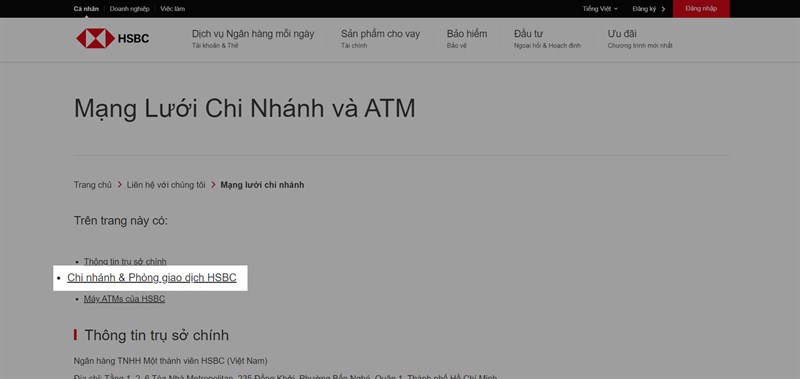Open the Bảo hiểm menu
Screen dimensions: 800x379
click(467, 38)
